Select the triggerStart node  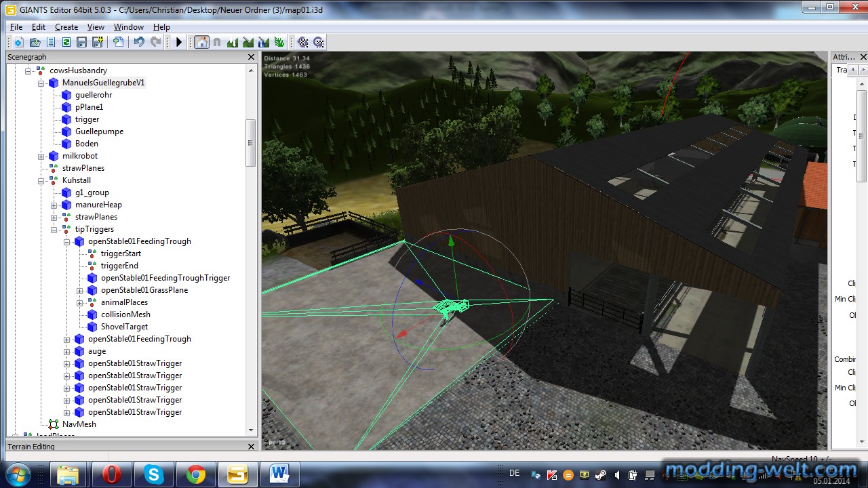(121, 253)
